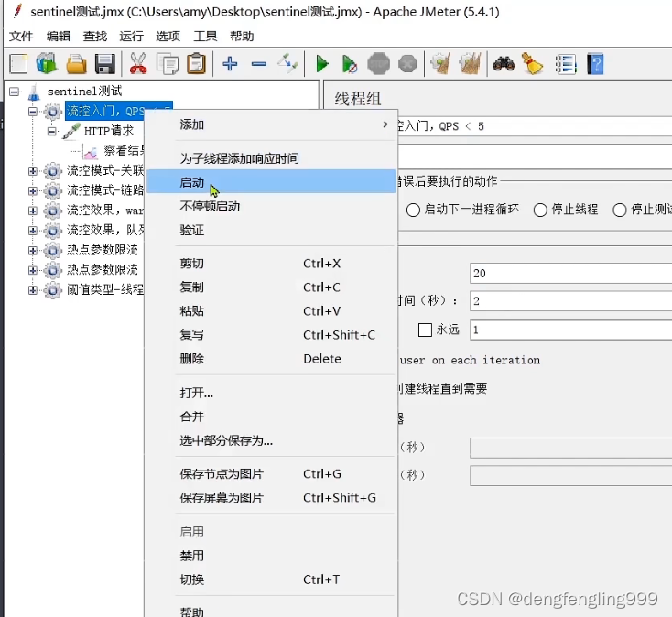Click the Reset search broom icon
This screenshot has width=672, height=617.
tap(532, 64)
